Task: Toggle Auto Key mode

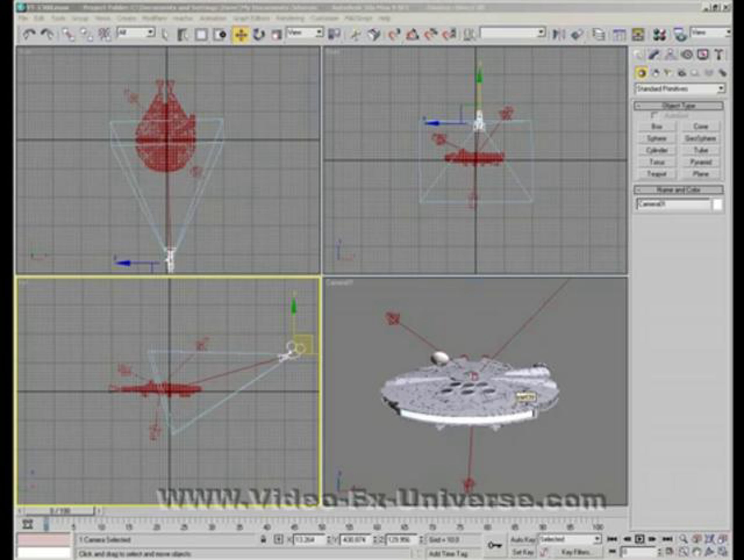Action: point(522,540)
